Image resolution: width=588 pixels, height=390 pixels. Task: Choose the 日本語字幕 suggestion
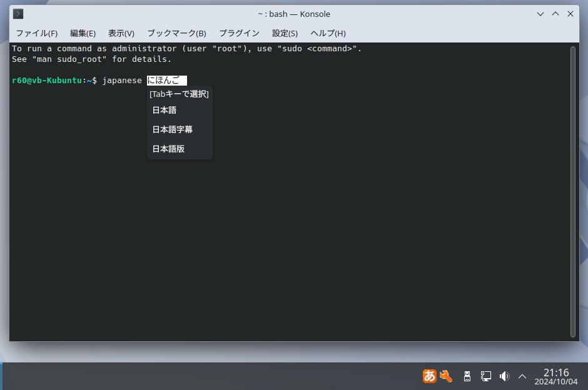point(173,129)
